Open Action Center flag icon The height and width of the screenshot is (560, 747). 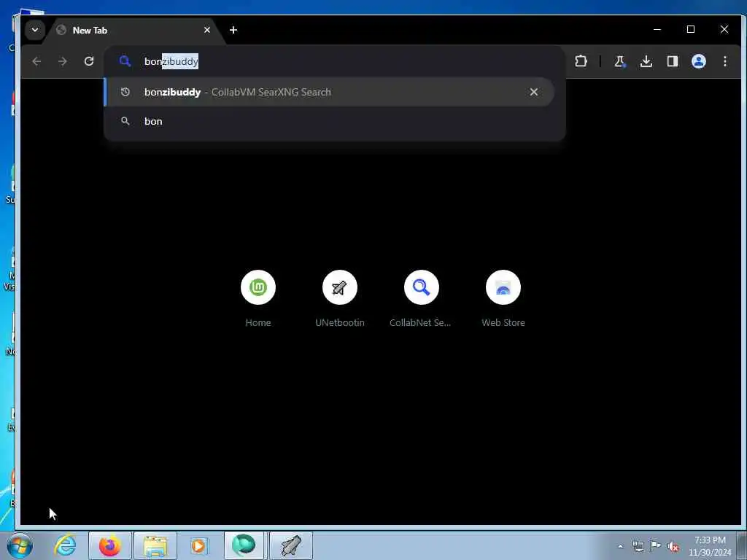(x=656, y=546)
